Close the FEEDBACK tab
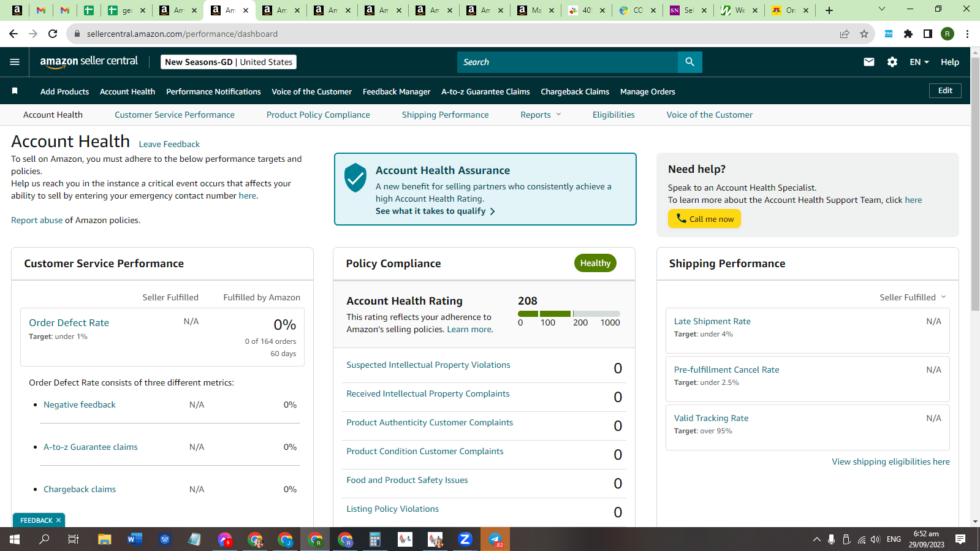Image resolution: width=980 pixels, height=551 pixels. point(59,520)
